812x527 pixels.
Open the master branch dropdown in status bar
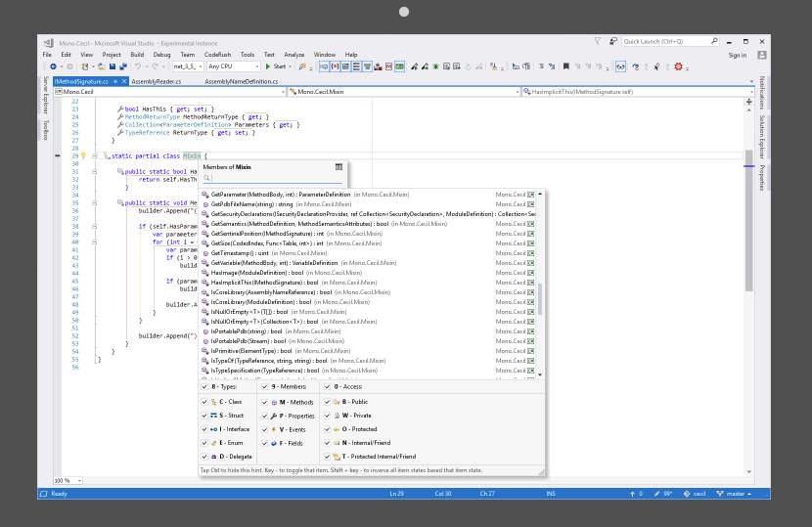tap(734, 494)
